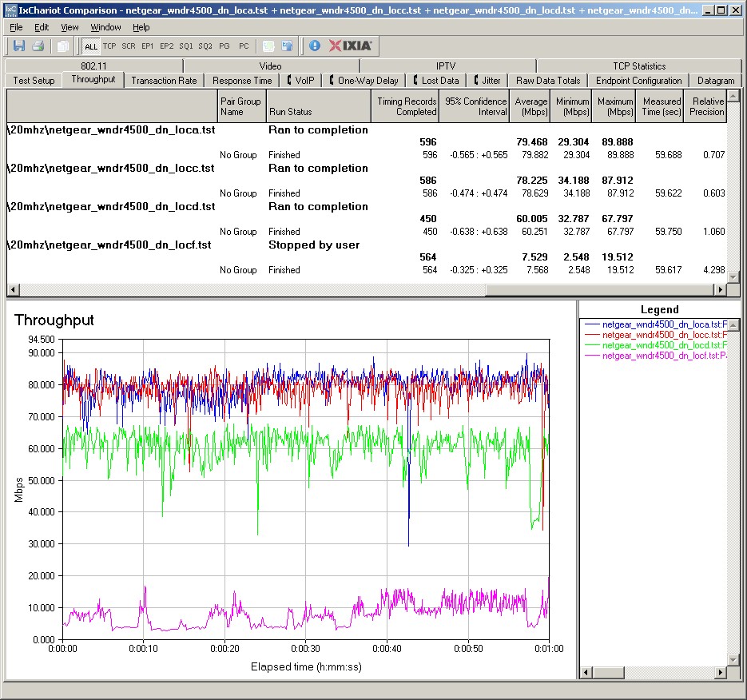The image size is (747, 700).
Task: Switch to the 802.11 tab
Action: [93, 66]
